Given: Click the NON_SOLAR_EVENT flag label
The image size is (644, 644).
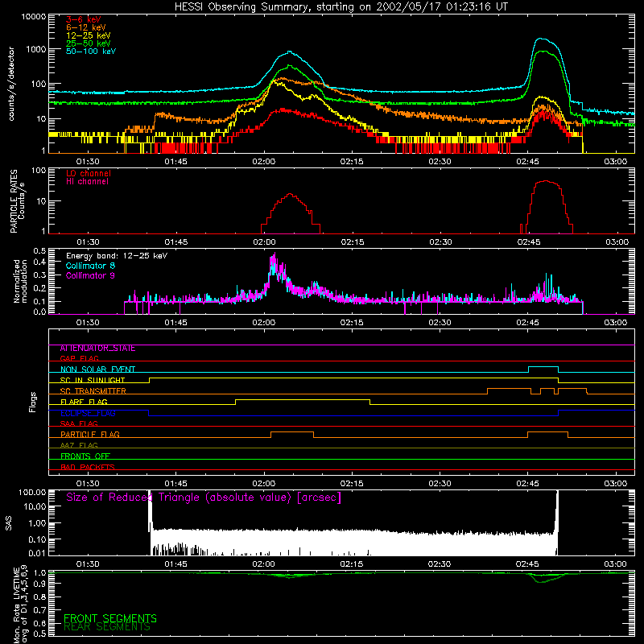Looking at the screenshot, I should coord(97,369).
